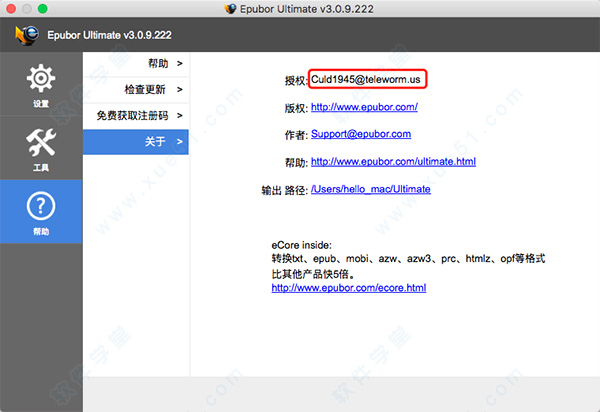The width and height of the screenshot is (600, 412).
Task: Open the http://www.epubor.com/ copyright link
Action: (364, 107)
